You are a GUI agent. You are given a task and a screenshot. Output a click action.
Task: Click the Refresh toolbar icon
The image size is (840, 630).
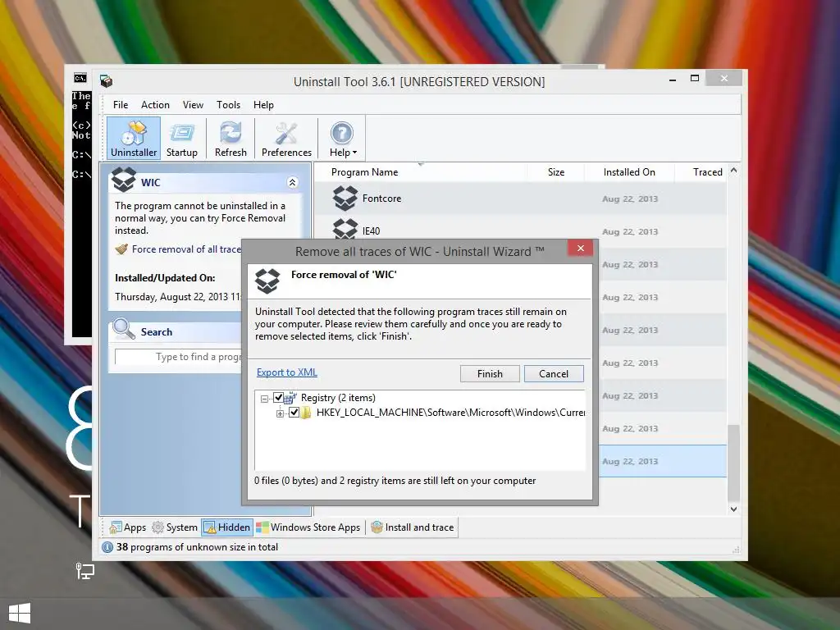tap(231, 138)
